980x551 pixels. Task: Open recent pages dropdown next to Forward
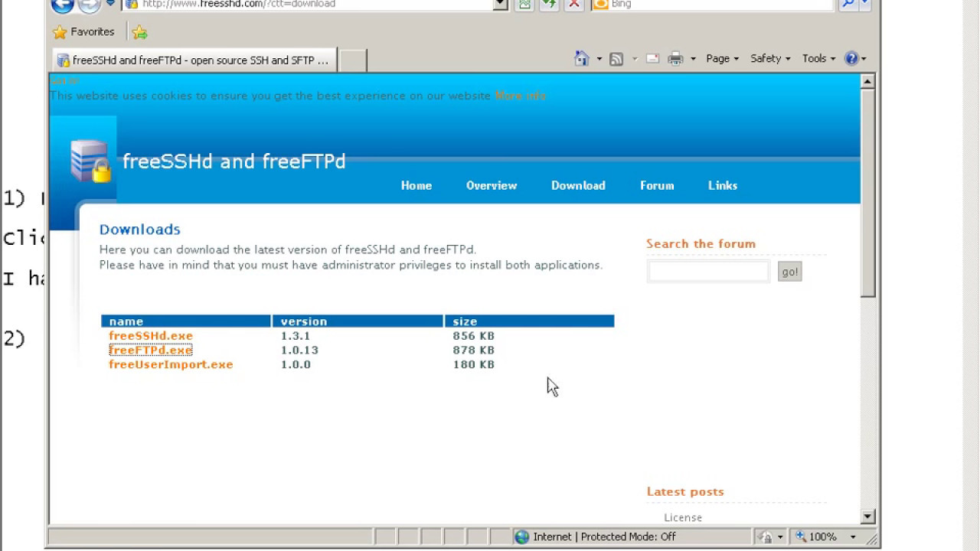click(x=110, y=5)
